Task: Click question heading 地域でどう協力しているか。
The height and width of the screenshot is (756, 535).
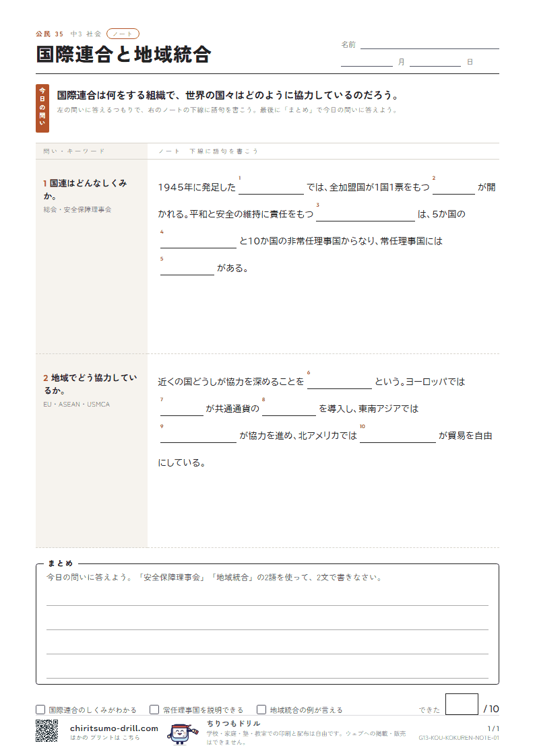Action: [x=90, y=384]
